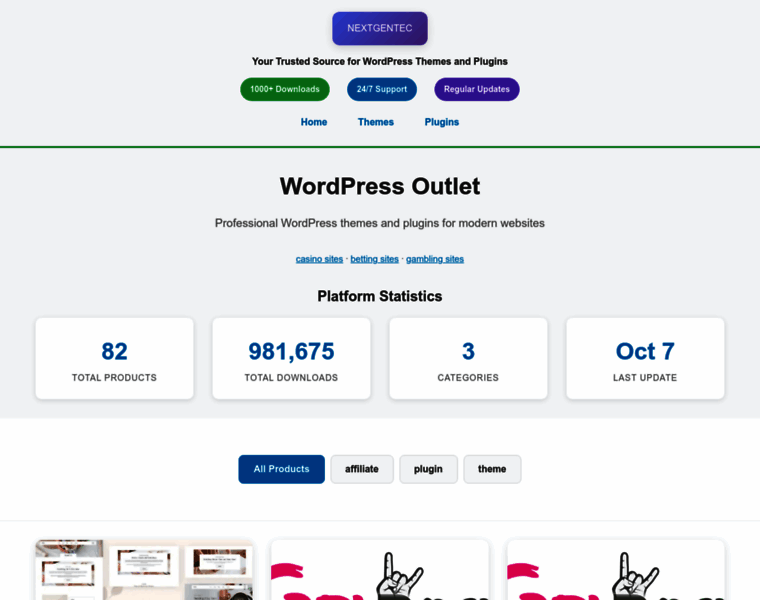This screenshot has height=600, width=760.
Task: Filter products by theme
Action: coord(492,469)
